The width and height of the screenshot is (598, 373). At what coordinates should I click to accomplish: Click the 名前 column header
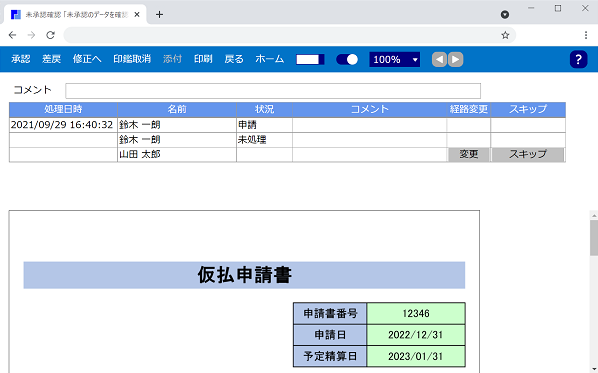(177, 110)
